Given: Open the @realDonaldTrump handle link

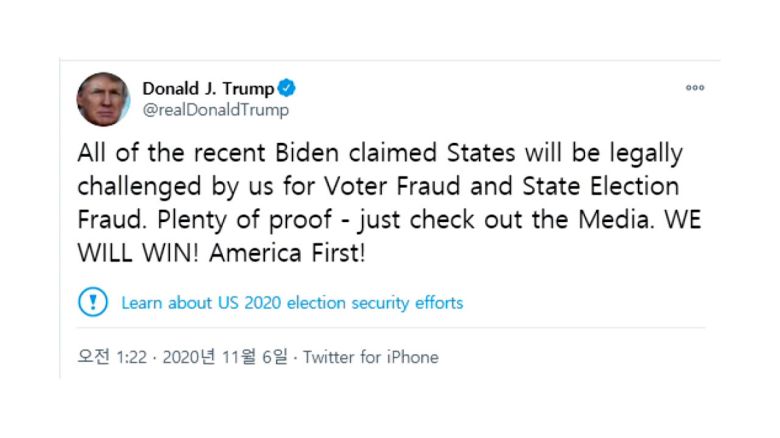Looking at the screenshot, I should 215,110.
